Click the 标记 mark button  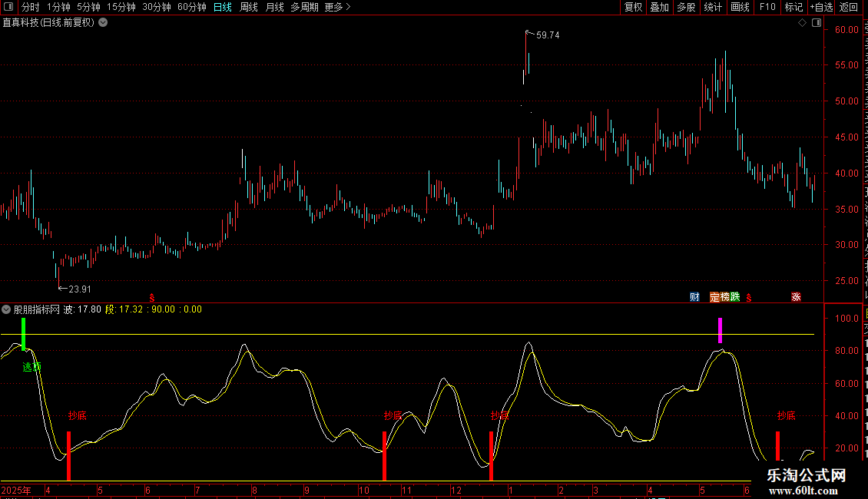click(x=793, y=7)
